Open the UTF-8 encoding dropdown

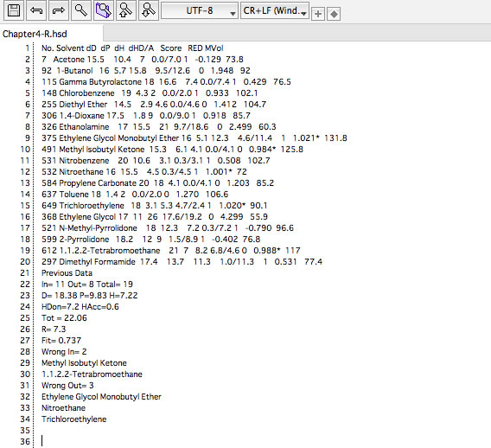pyautogui.click(x=200, y=11)
